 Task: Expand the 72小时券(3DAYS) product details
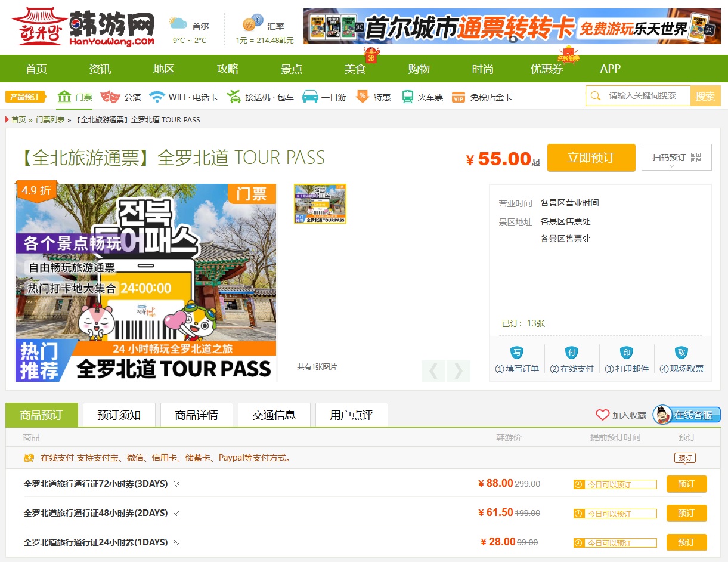pos(176,484)
